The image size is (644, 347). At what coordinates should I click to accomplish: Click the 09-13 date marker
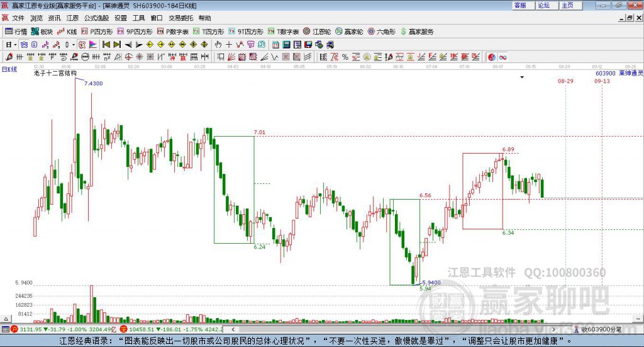(x=602, y=81)
